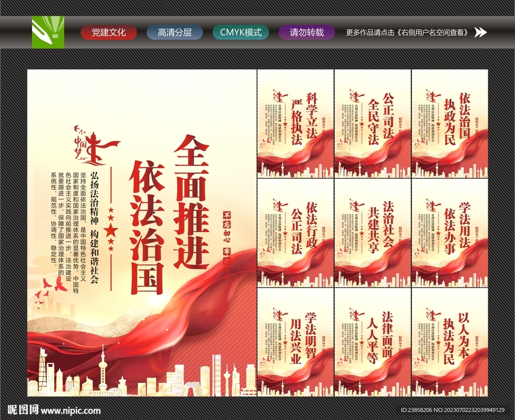
Task: Open the www.nipic.com watermark link
Action: [71, 410]
